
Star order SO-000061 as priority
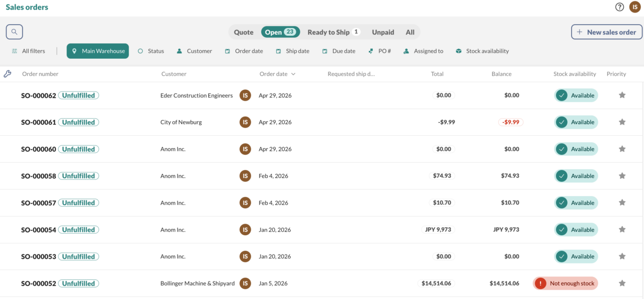[622, 122]
